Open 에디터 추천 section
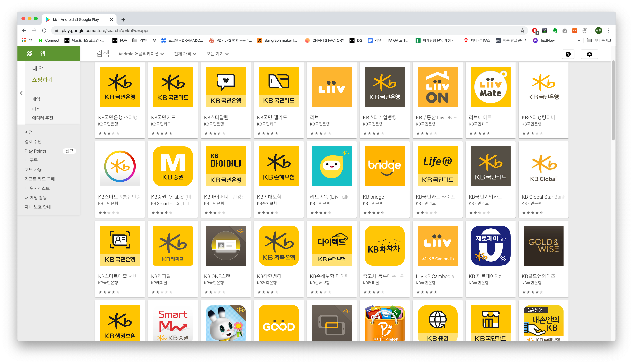The width and height of the screenshot is (633, 364). click(x=43, y=118)
